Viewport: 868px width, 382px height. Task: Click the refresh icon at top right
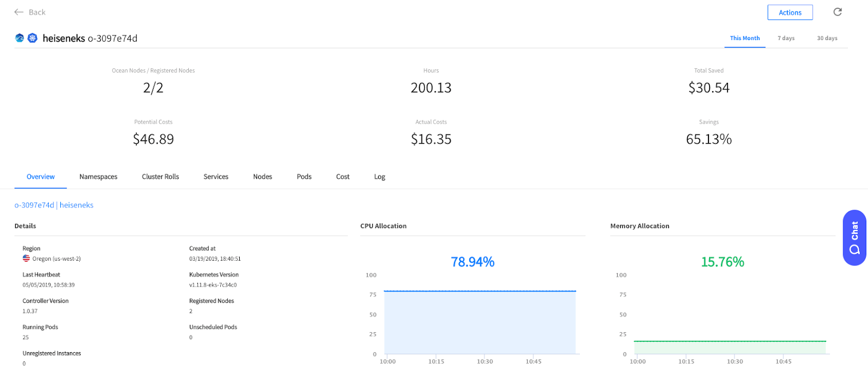click(x=837, y=12)
